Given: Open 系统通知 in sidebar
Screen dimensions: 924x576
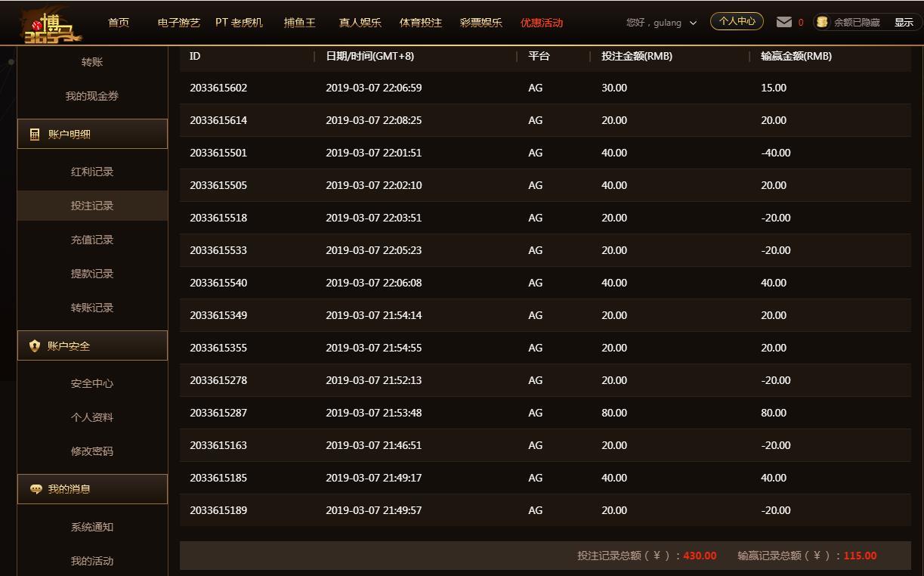Looking at the screenshot, I should (92, 527).
